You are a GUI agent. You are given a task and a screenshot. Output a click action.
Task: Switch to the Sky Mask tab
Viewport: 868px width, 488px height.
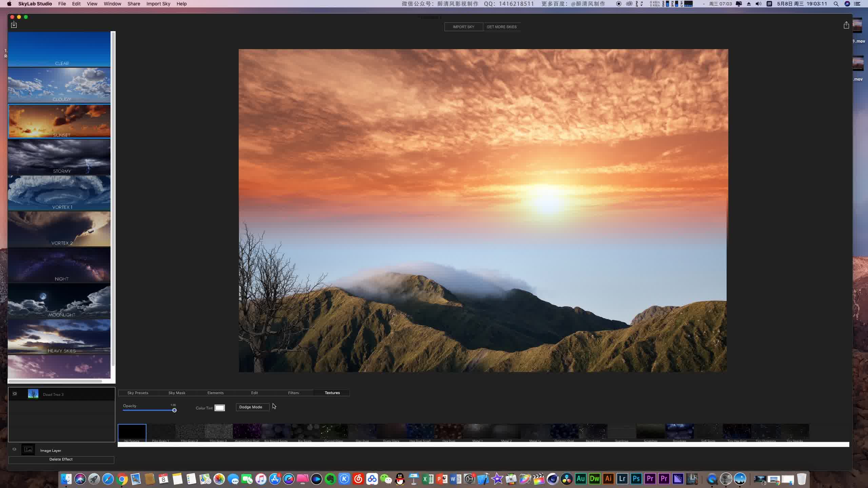coord(177,393)
